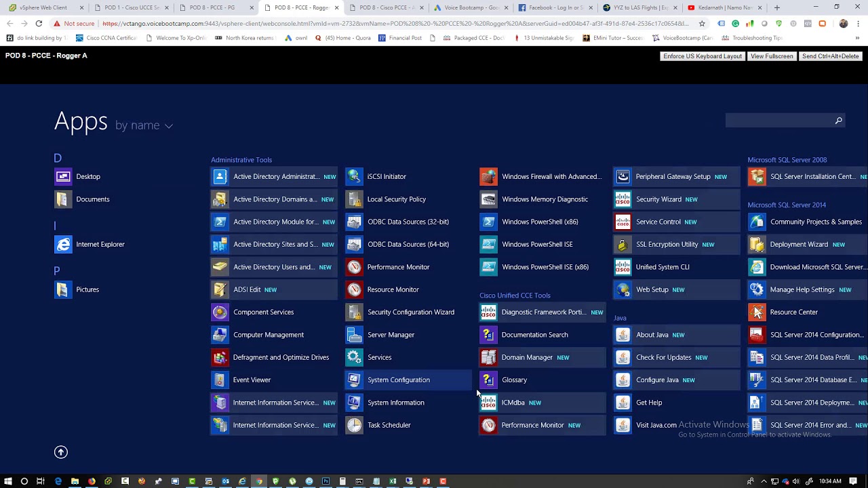Open Task Scheduler icon

pos(354,426)
